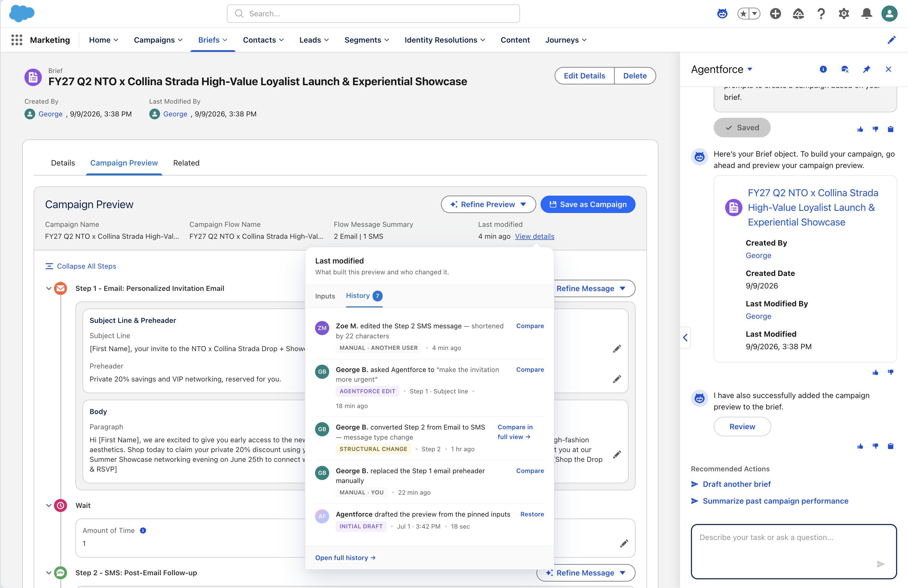Open the Setup gear icon
The image size is (908, 588).
[x=843, y=14]
